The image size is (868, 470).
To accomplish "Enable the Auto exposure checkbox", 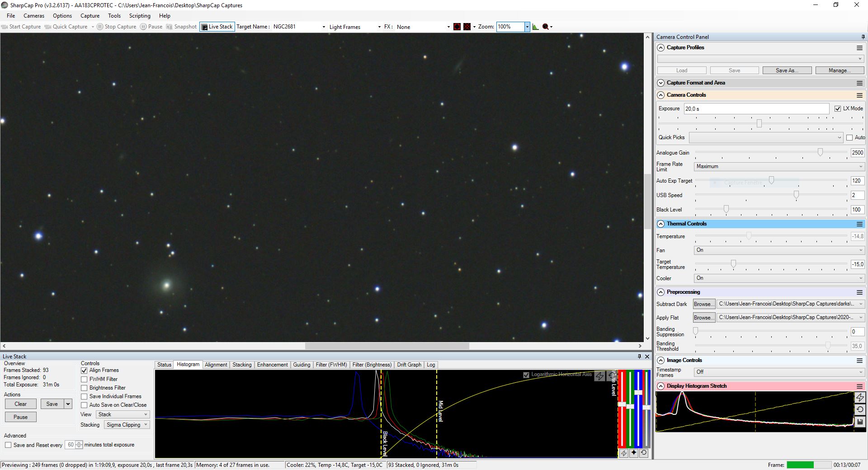I will [x=849, y=137].
